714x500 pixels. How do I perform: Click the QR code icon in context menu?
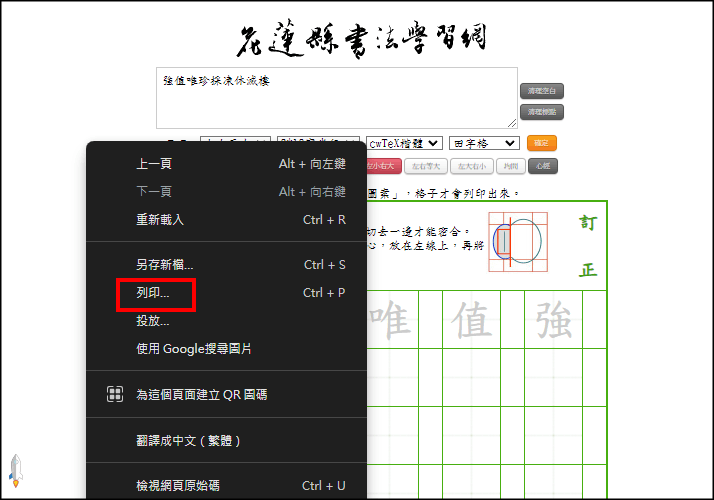[x=115, y=394]
